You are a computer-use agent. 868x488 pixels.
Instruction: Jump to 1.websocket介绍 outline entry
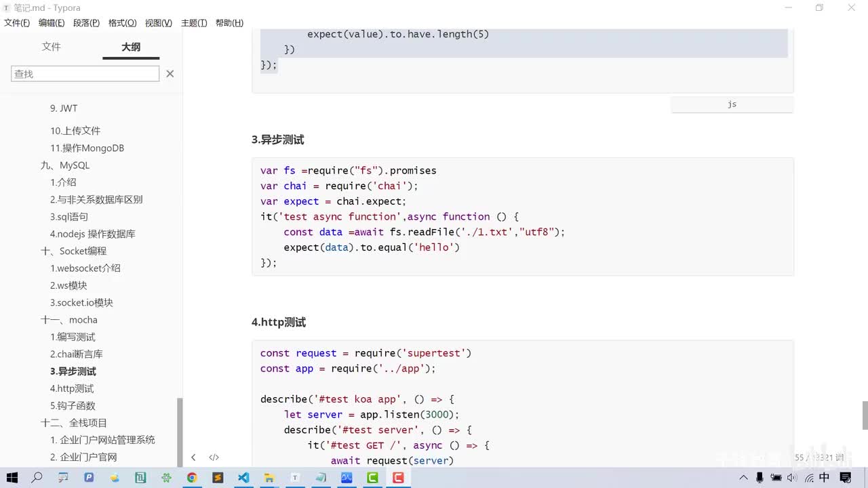coord(85,268)
